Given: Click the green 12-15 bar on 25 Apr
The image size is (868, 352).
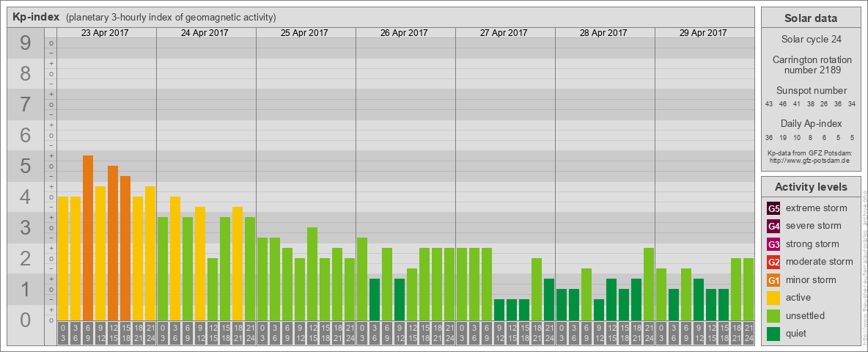Looking at the screenshot, I should [x=312, y=274].
